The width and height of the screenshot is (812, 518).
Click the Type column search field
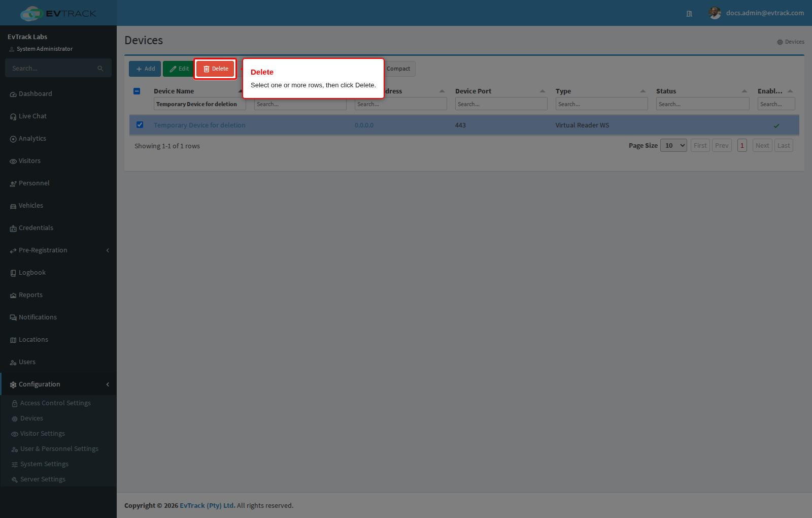601,104
